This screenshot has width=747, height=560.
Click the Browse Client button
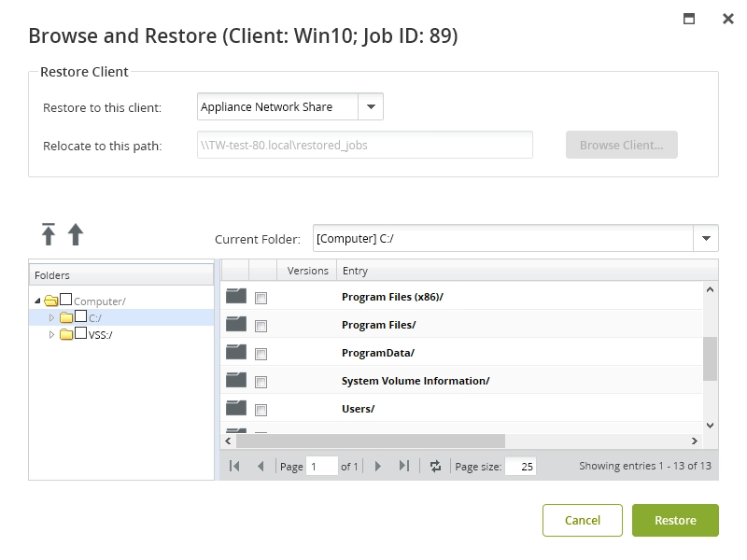click(x=621, y=145)
